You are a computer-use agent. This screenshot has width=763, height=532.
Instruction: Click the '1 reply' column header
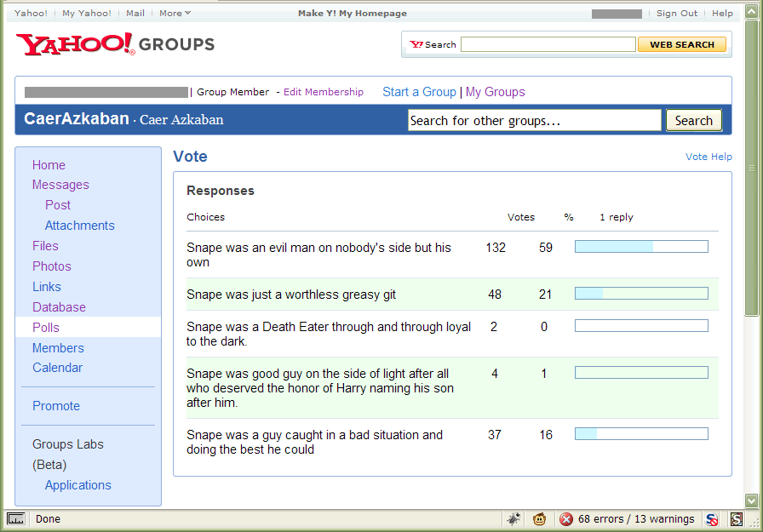click(x=616, y=217)
